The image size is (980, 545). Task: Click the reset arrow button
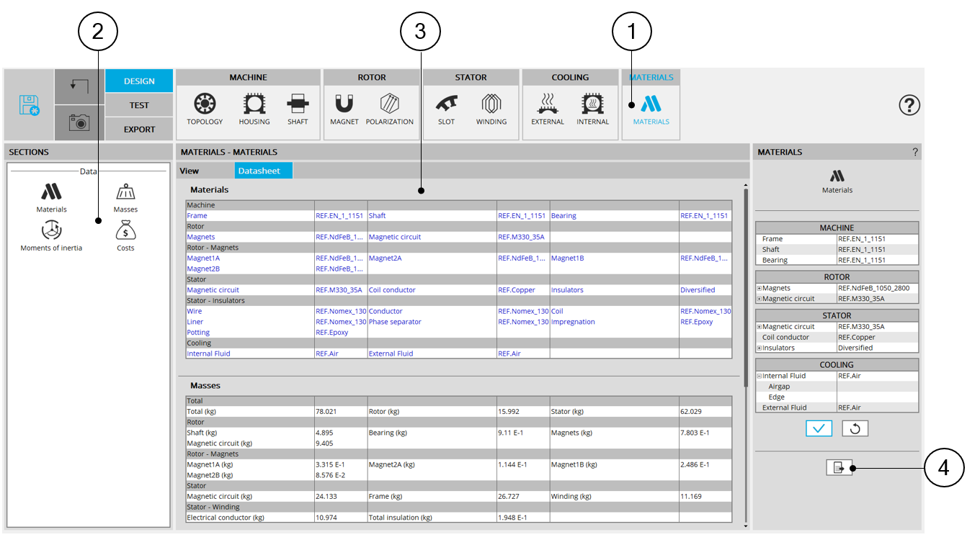pos(855,428)
